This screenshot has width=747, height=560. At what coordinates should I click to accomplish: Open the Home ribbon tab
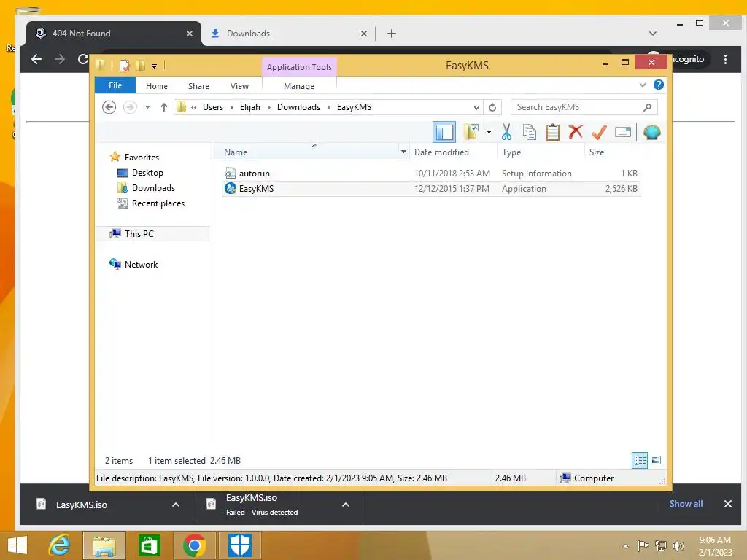157,86
